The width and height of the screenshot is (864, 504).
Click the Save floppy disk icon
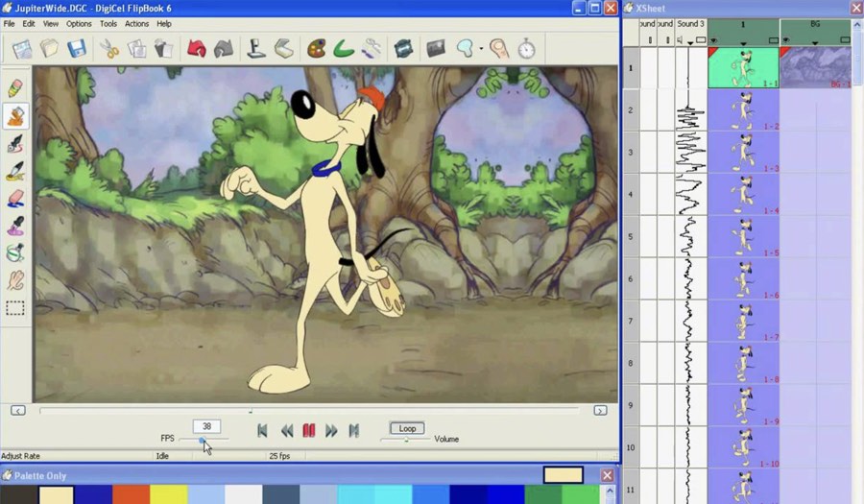(77, 48)
